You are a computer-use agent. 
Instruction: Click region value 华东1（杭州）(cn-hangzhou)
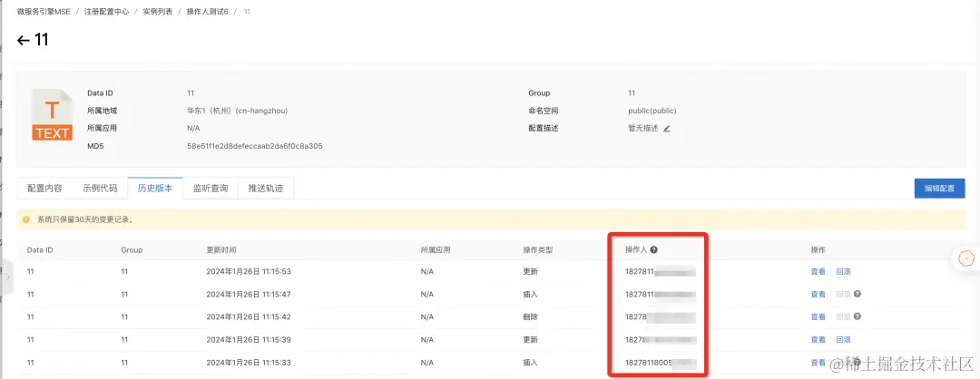click(x=237, y=111)
